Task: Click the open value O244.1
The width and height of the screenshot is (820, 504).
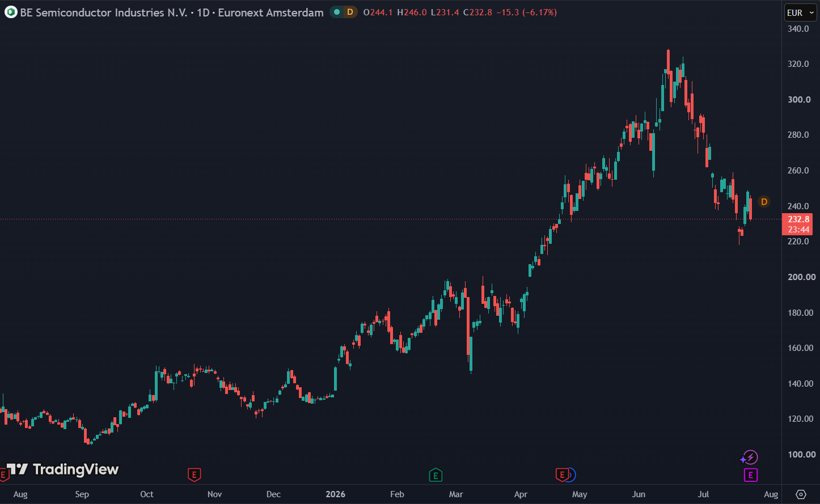Action: coord(378,12)
